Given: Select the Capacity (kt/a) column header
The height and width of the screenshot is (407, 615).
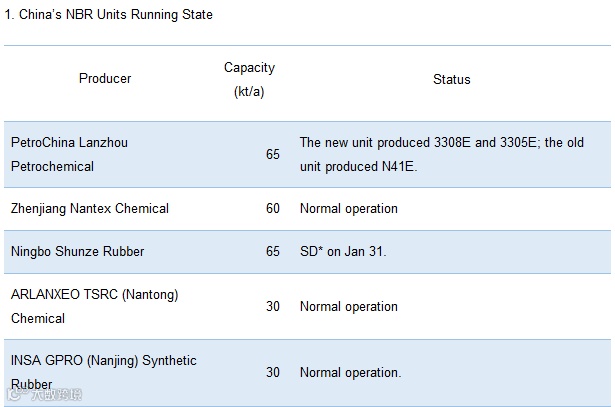Looking at the screenshot, I should coord(249,79).
